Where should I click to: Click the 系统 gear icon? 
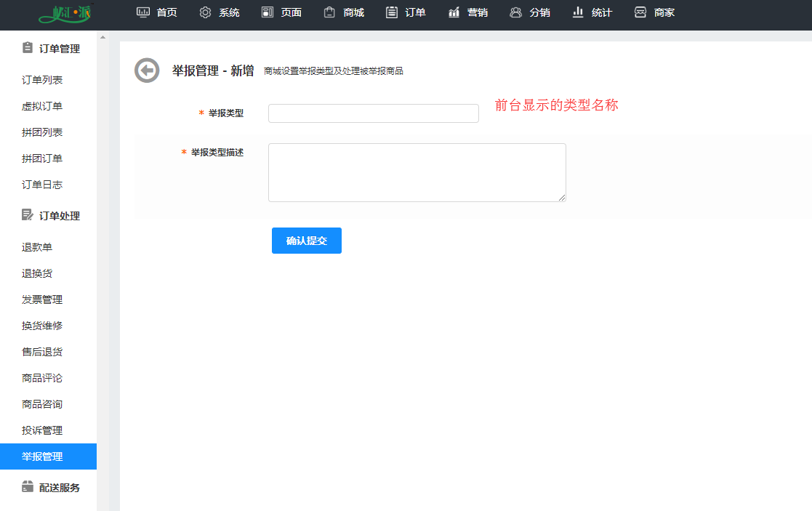(x=205, y=12)
